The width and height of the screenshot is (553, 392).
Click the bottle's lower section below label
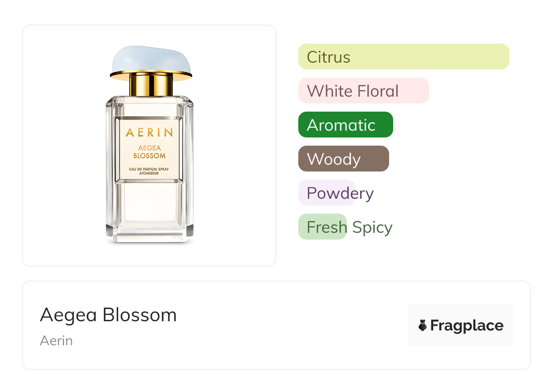point(149,204)
